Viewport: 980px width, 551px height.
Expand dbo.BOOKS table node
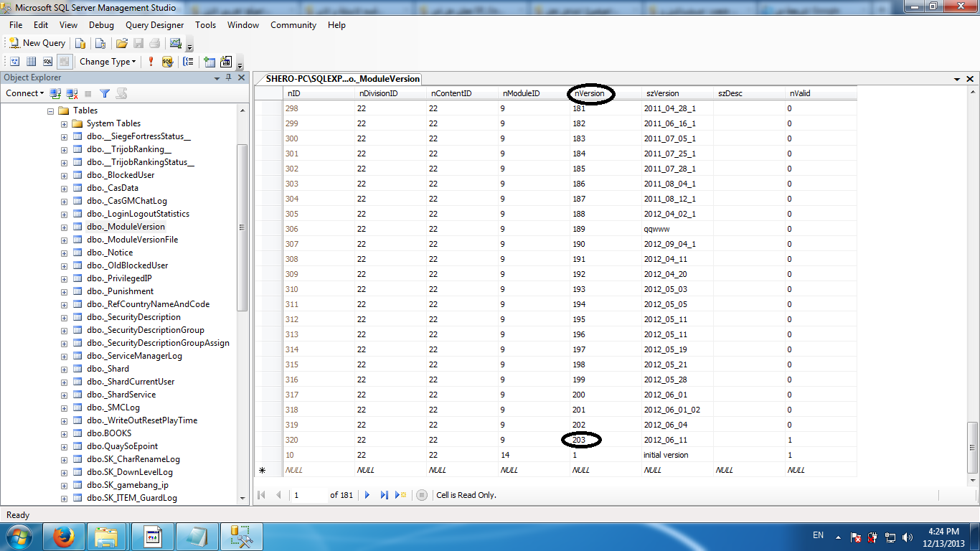[x=64, y=434]
